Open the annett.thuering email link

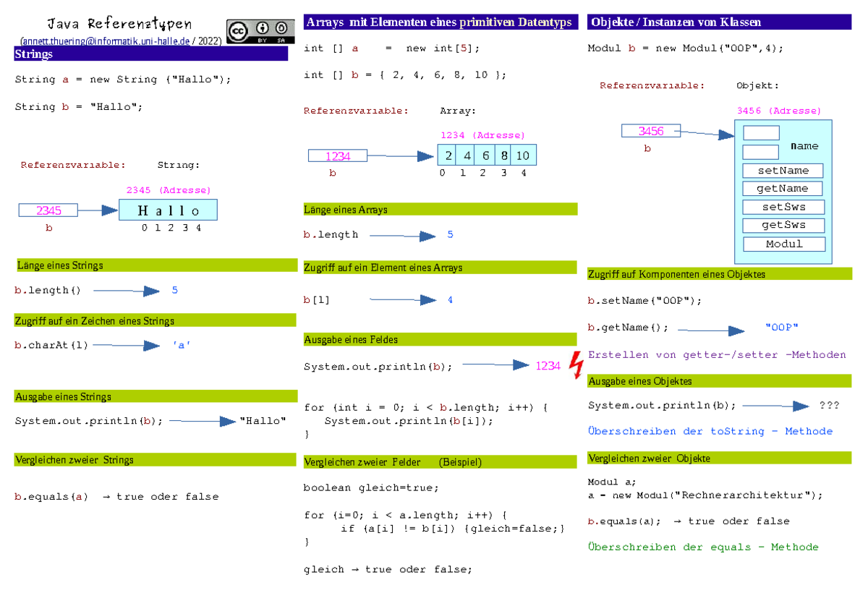[106, 42]
